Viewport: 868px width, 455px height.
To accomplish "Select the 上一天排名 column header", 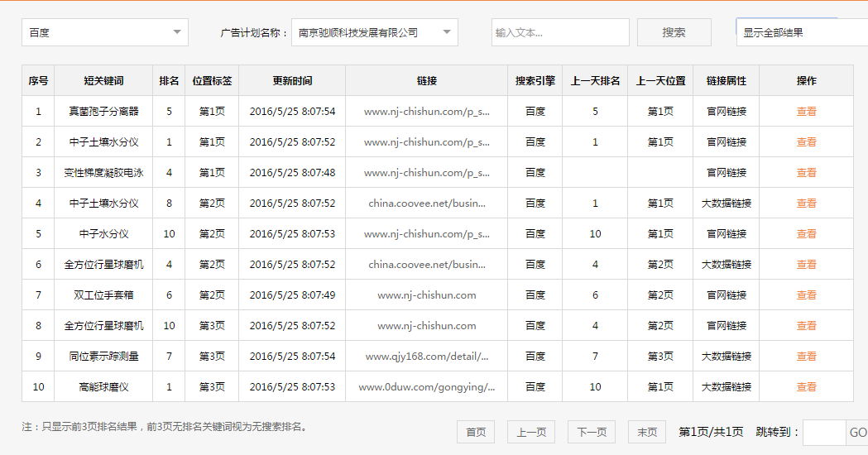I will coord(595,81).
